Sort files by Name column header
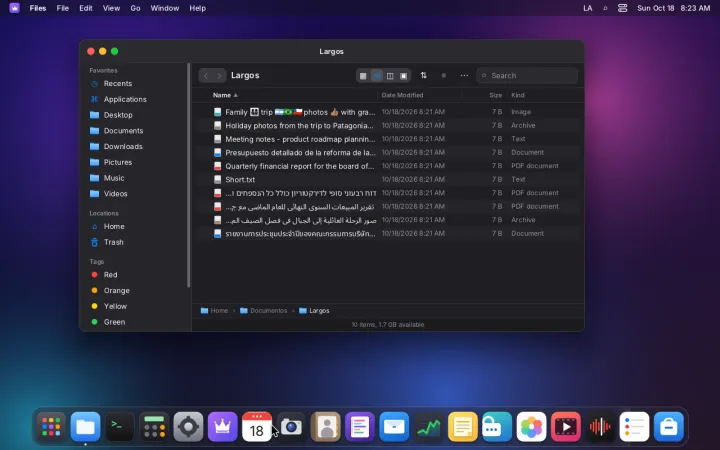This screenshot has width=720, height=450. click(225, 95)
